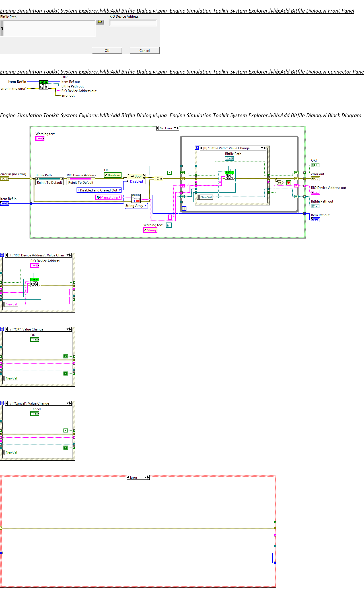
Task: Click Cancel button on the front panel
Action: (x=145, y=50)
